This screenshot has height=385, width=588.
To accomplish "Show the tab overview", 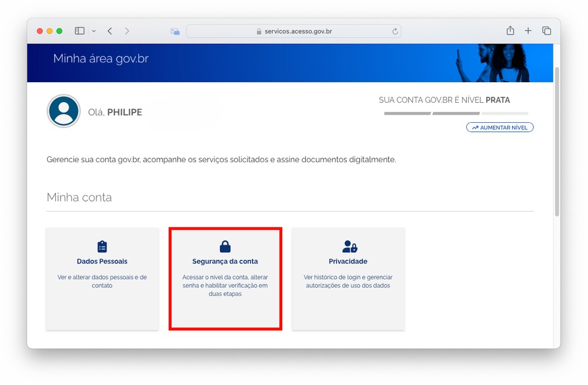I will 546,31.
